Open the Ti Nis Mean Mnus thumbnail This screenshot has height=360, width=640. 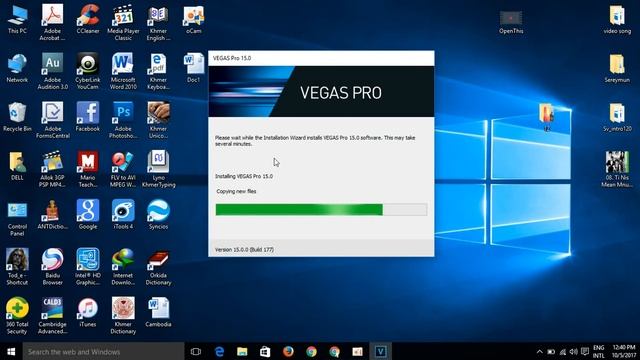tap(617, 169)
